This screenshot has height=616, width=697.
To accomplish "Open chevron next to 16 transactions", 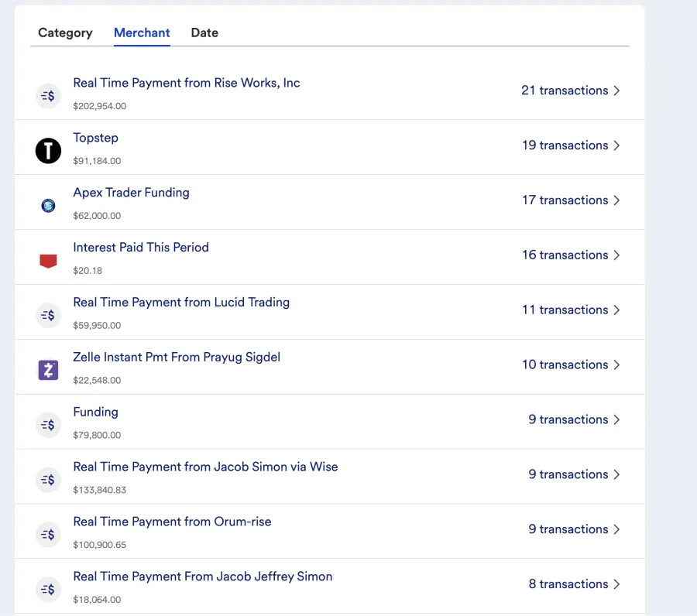I will [616, 255].
